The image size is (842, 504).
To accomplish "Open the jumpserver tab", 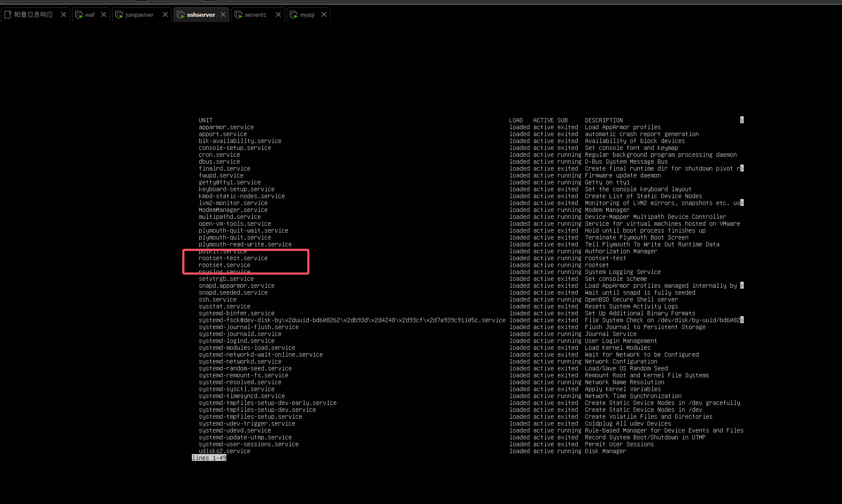I will coord(139,15).
